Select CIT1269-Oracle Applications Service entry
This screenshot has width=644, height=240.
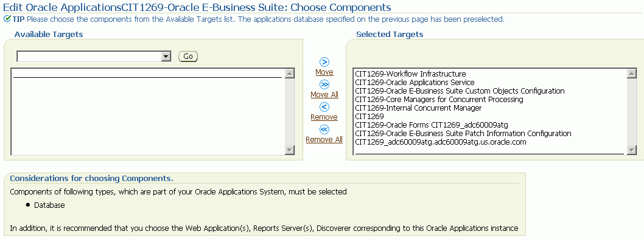click(415, 83)
